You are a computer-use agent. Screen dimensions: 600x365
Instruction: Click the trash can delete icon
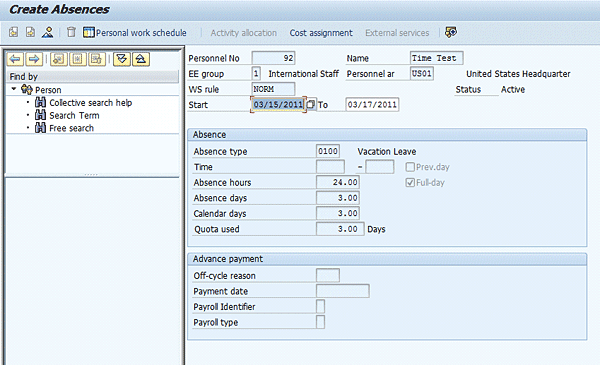click(71, 32)
